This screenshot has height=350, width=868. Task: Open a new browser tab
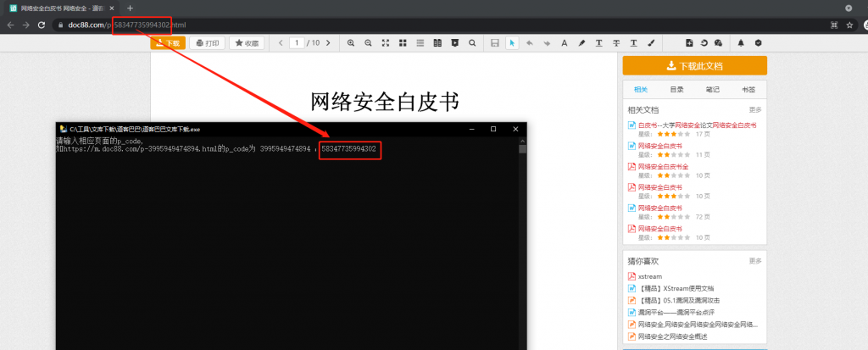130,8
